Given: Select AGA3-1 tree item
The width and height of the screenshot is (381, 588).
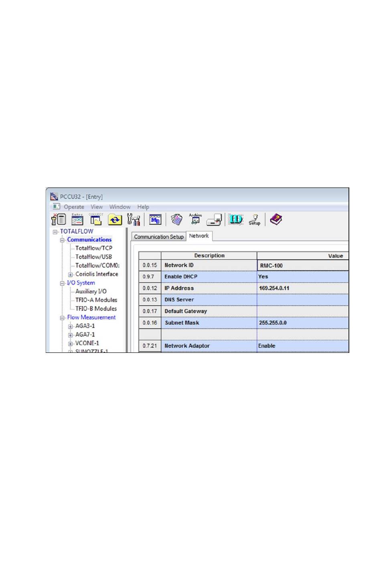Looking at the screenshot, I should pos(85,326).
